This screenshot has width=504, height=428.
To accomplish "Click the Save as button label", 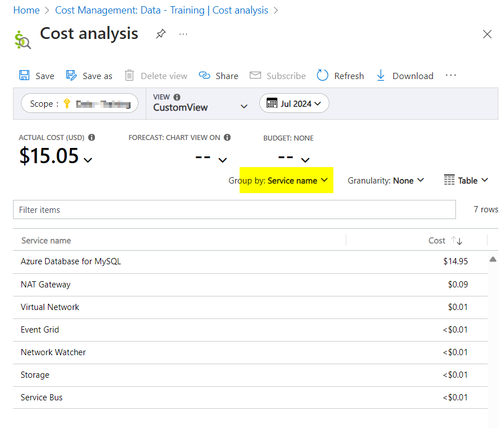I will [x=97, y=76].
